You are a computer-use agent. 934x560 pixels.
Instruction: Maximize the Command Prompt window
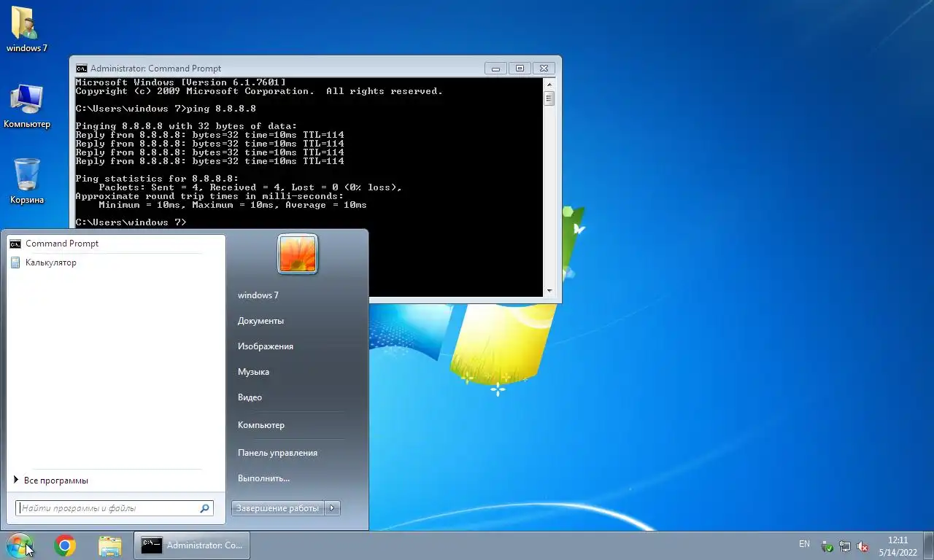coord(520,69)
